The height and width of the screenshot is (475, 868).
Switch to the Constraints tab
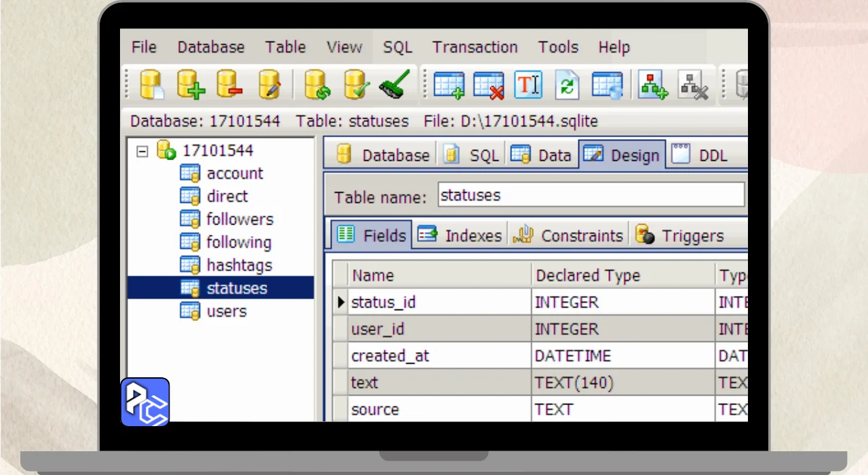point(568,235)
